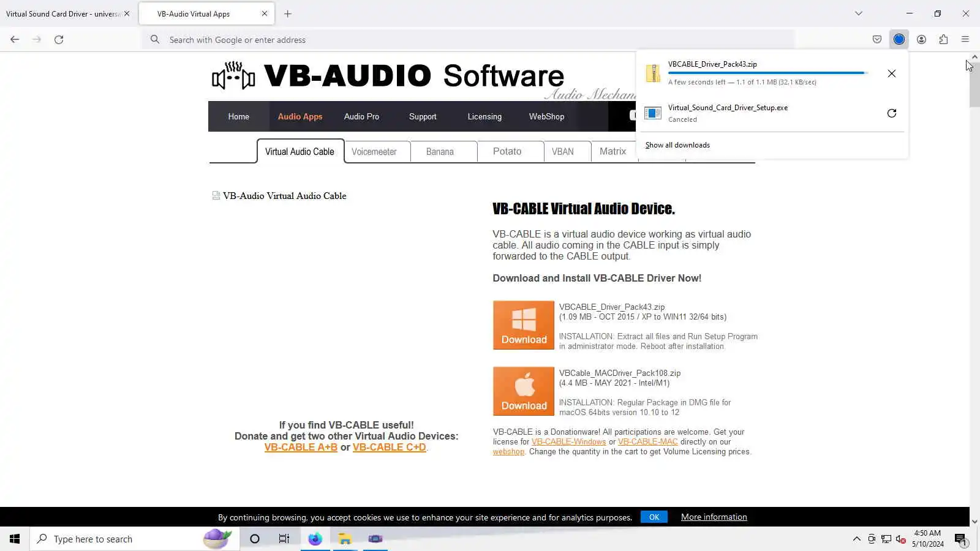
Task: Open Task View on taskbar
Action: pyautogui.click(x=284, y=539)
